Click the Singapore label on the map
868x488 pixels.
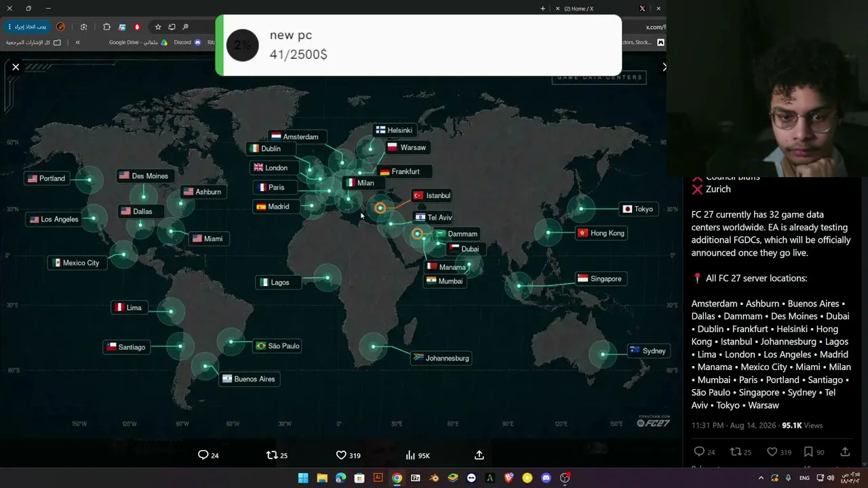point(599,279)
